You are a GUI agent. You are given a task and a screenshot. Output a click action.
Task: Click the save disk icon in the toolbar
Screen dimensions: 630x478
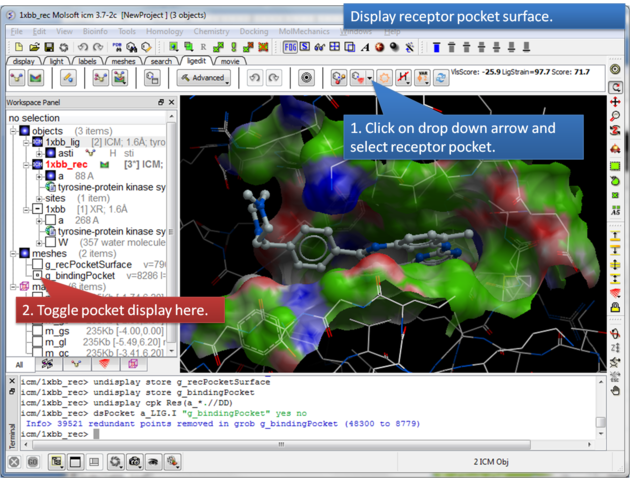(49, 47)
